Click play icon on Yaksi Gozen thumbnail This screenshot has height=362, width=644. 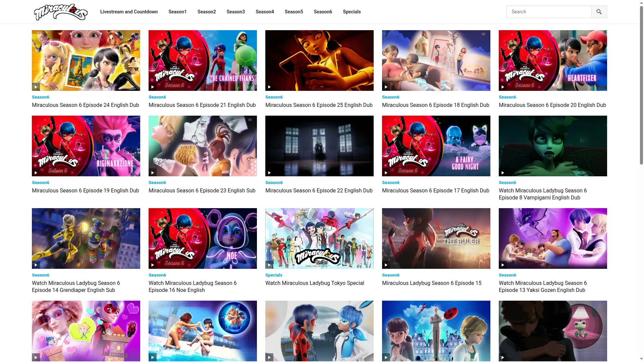coord(503,265)
